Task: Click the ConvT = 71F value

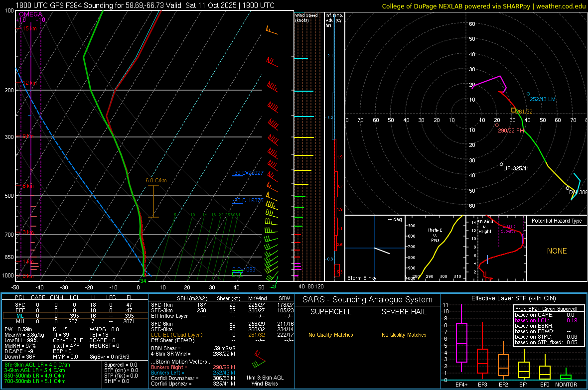Action: click(68, 340)
